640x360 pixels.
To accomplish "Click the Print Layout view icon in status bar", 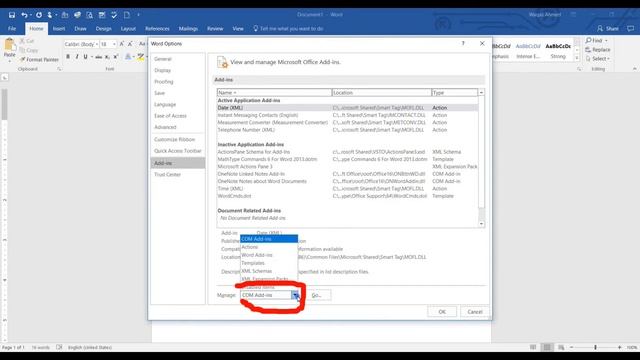I will point(547,347).
